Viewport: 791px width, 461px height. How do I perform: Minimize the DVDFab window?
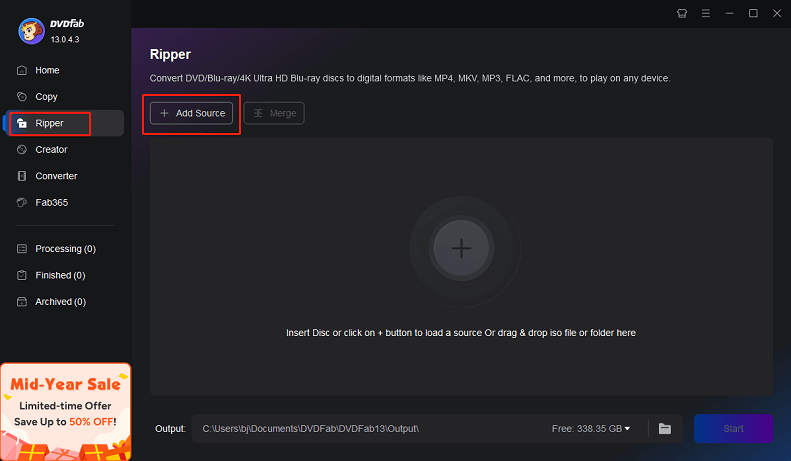pos(729,14)
